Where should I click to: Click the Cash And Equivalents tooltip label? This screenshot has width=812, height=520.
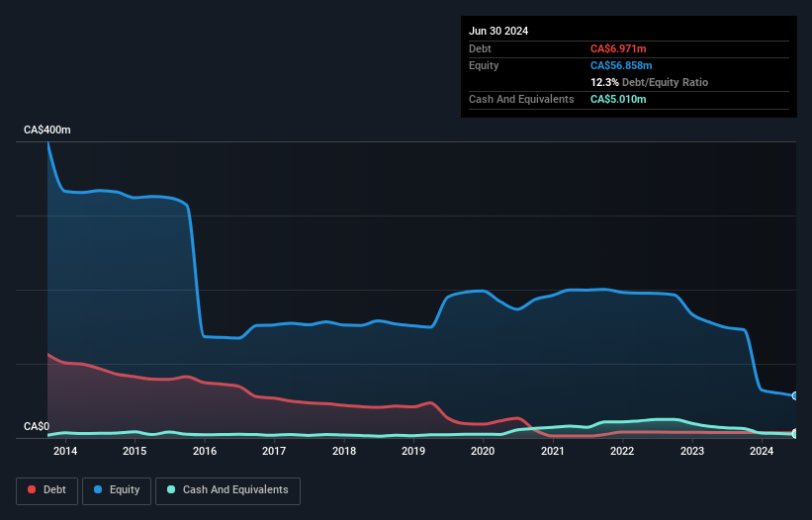[x=521, y=99]
